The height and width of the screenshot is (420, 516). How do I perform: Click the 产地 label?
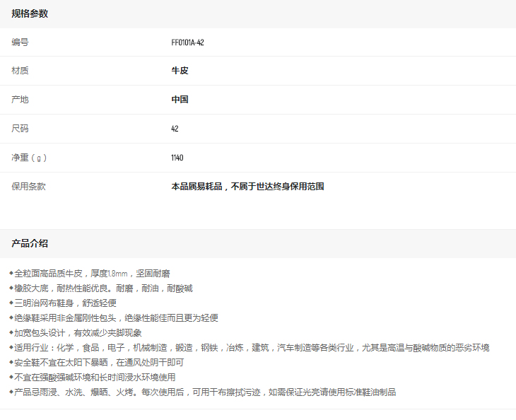20,100
